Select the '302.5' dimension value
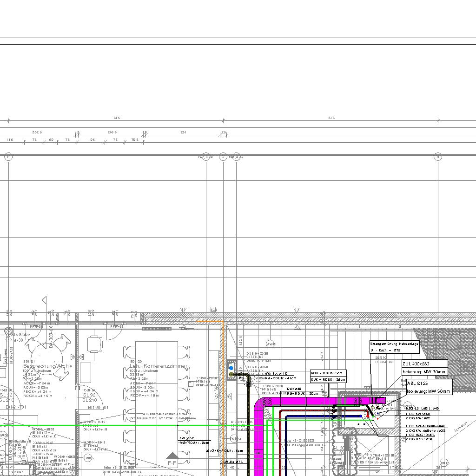Screen dimensions: 476x476 [37, 132]
